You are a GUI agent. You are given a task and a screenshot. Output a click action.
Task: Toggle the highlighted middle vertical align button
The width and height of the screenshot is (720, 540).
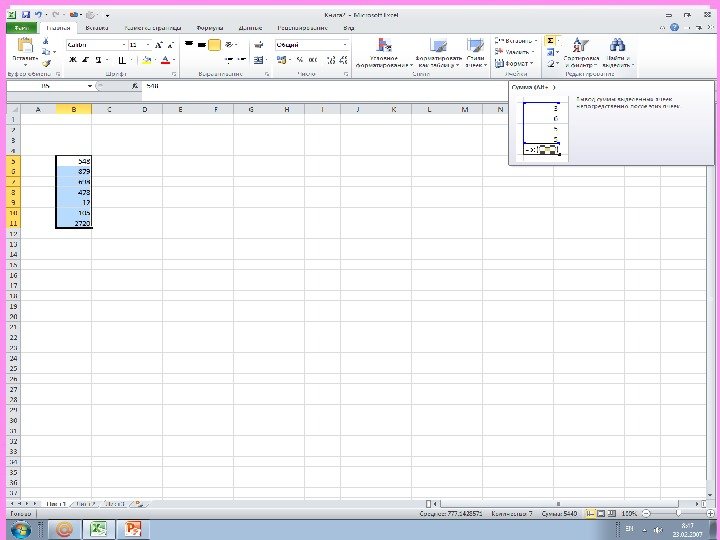click(x=214, y=45)
